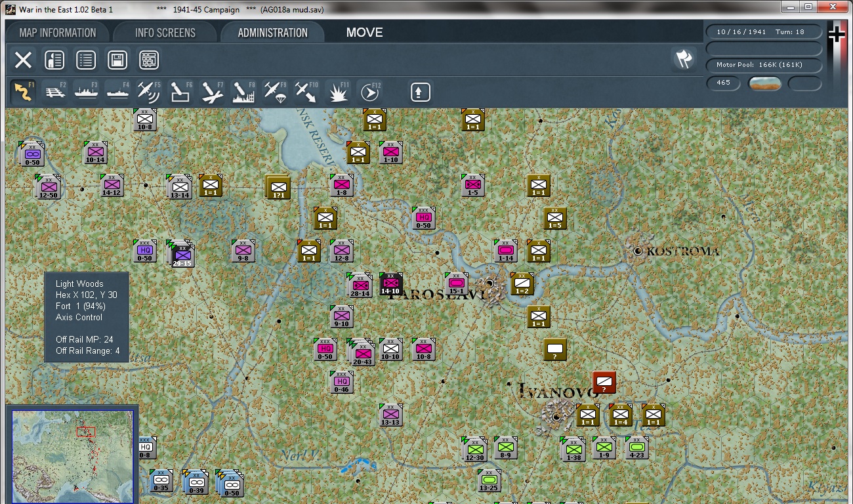Select the Soviet 1=2 unit at Yaroslavl

pos(522,284)
